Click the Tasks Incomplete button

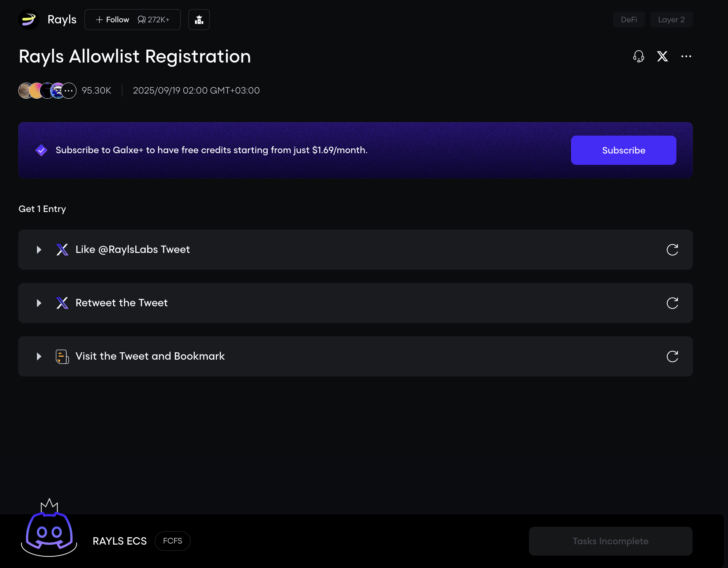click(610, 541)
